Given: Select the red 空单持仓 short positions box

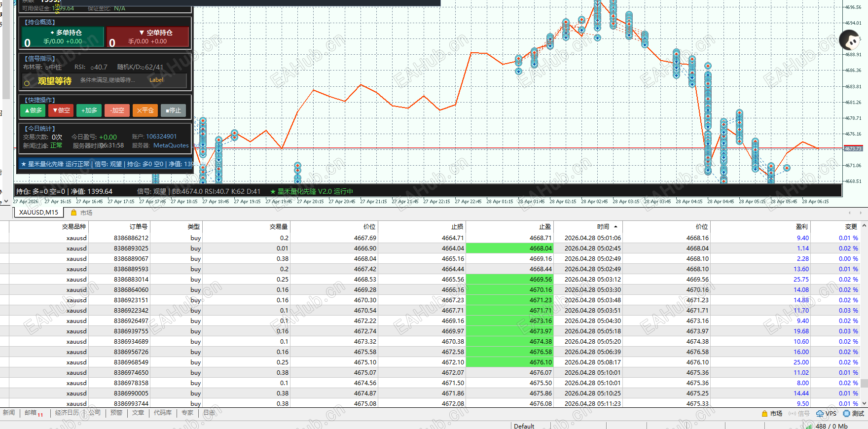Looking at the screenshot, I should (x=148, y=37).
